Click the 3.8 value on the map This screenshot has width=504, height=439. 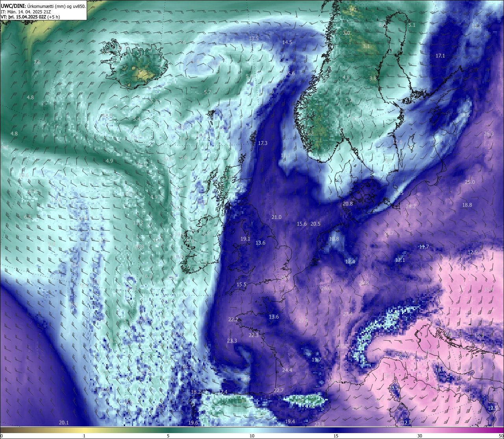373,78
